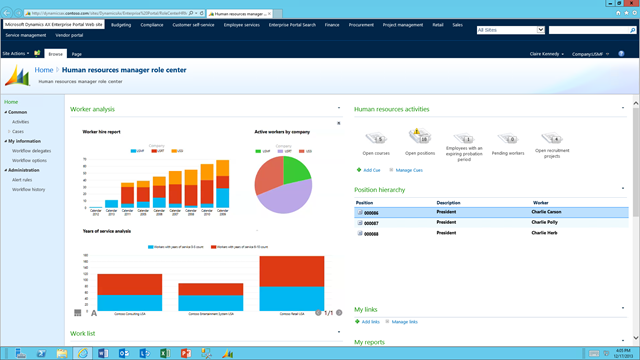Click the Manage Cues icon
This screenshot has width=640, height=360.
tap(391, 170)
